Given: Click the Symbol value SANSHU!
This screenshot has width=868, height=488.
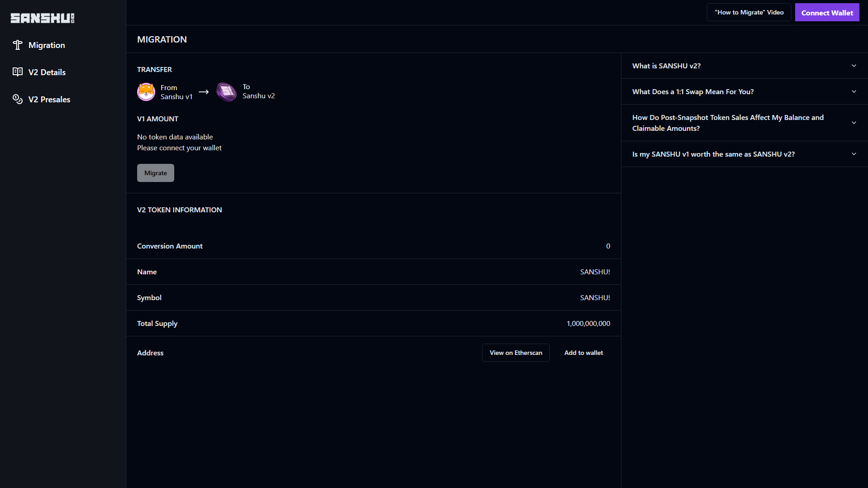Looking at the screenshot, I should 595,297.
